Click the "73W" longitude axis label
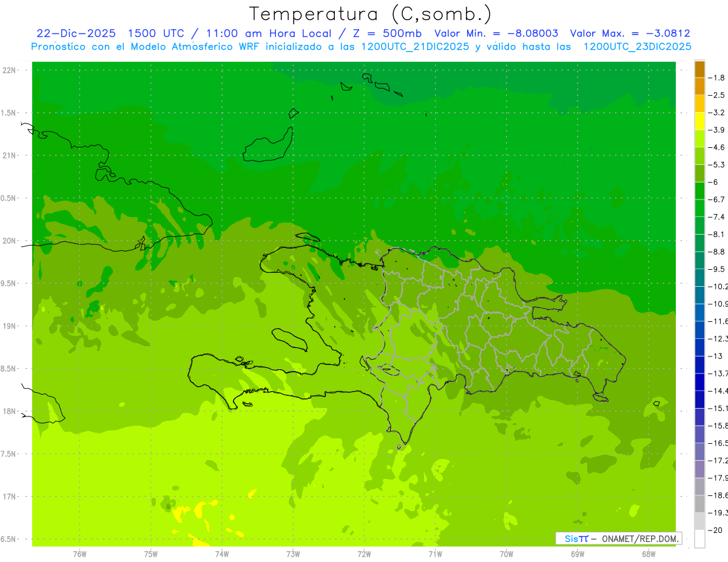This screenshot has height=562, width=728. (293, 554)
